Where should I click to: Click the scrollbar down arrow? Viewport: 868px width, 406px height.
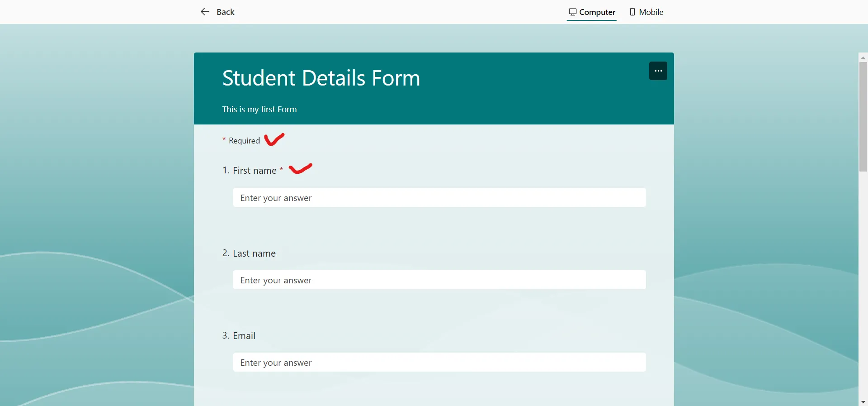pos(863,401)
